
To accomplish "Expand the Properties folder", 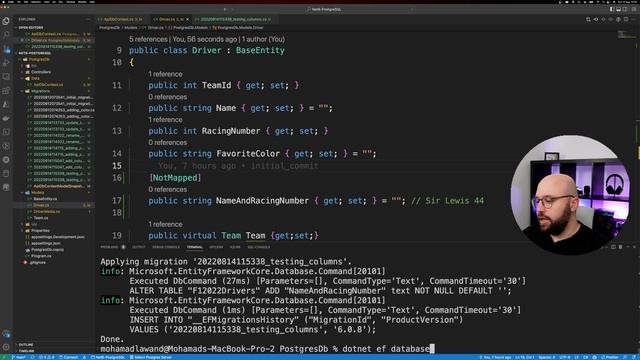I will point(40,231).
